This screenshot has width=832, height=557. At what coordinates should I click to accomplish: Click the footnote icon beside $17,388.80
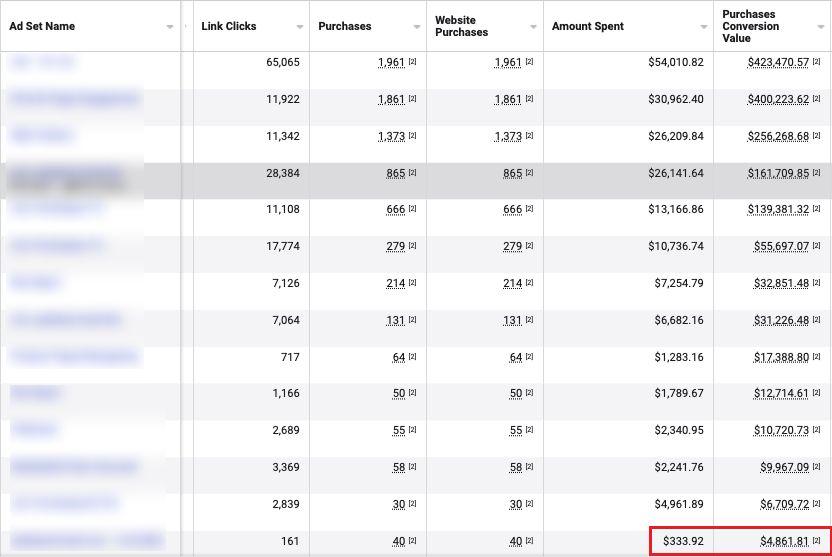click(x=819, y=357)
